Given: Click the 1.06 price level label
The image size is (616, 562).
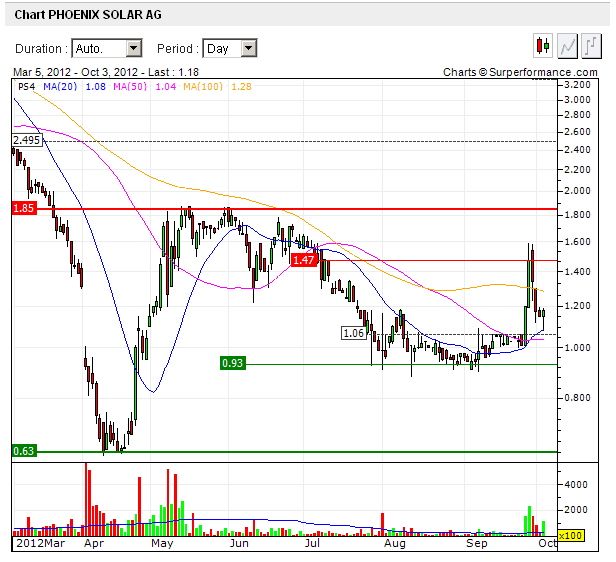Looking at the screenshot, I should 354,333.
